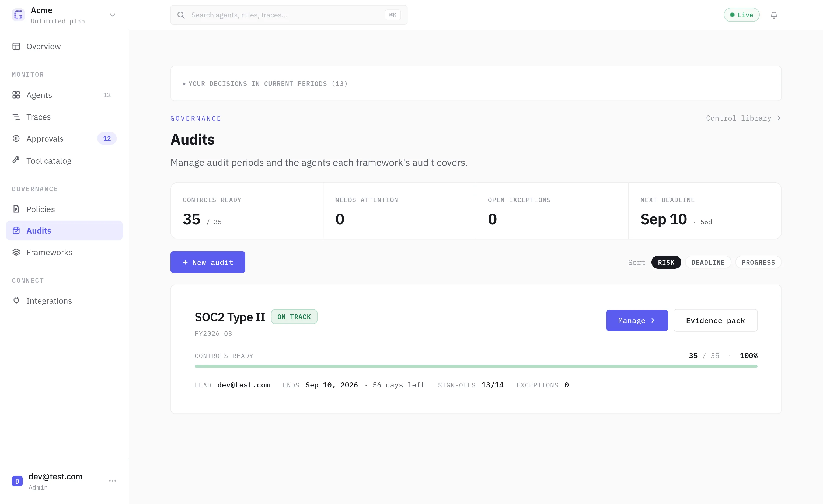Click the Traces lines icon
Screen dimensions: 823x504
point(16,117)
